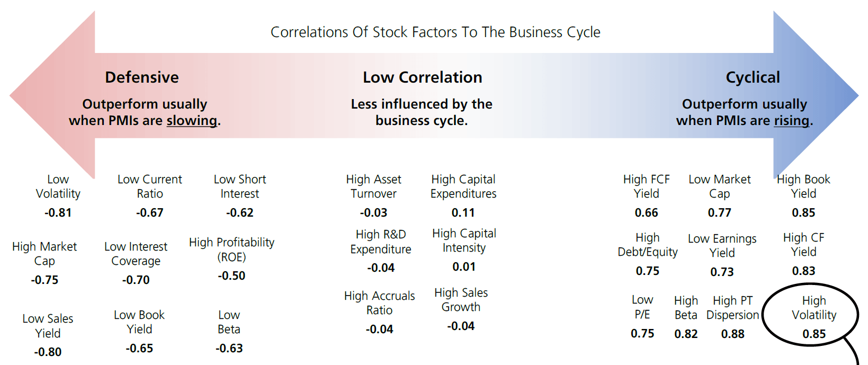Select the Low Current Ratio label

[150, 186]
